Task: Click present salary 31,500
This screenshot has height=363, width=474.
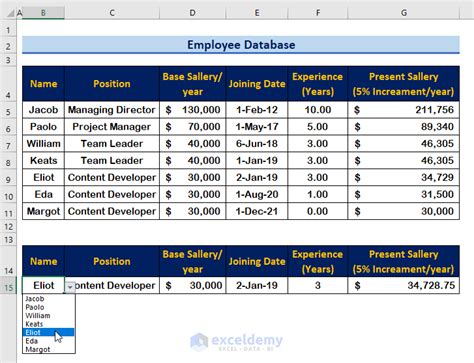Action: click(404, 194)
